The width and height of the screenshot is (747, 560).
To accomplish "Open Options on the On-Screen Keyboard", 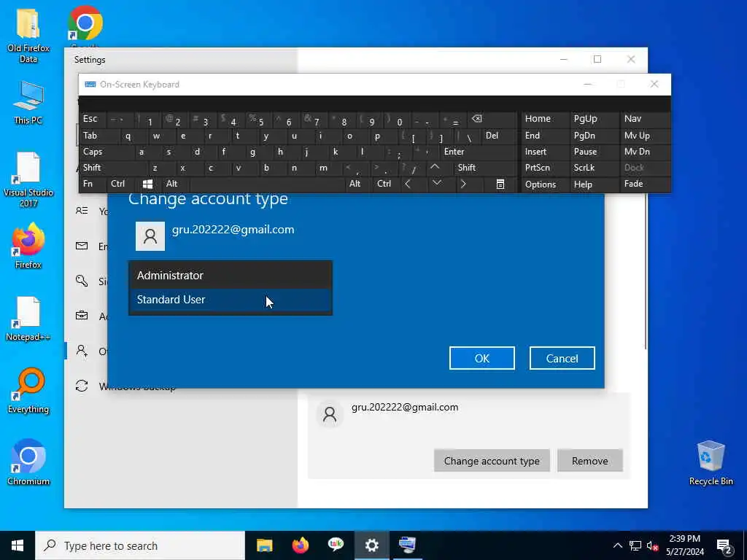I will [x=544, y=184].
